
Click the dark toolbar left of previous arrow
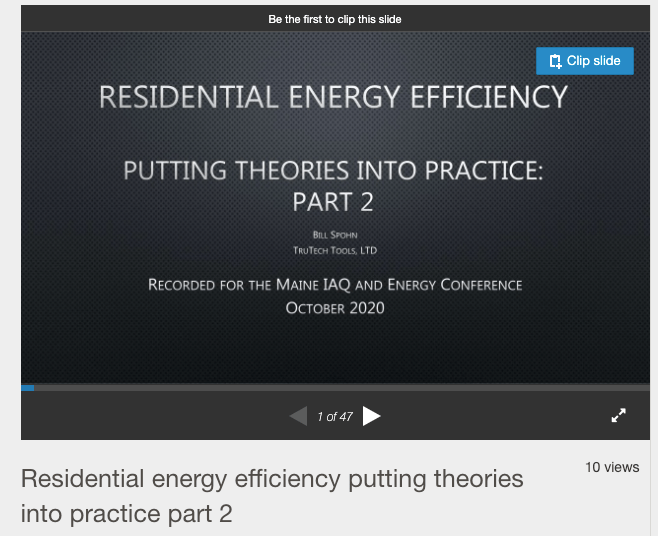click(x=150, y=416)
